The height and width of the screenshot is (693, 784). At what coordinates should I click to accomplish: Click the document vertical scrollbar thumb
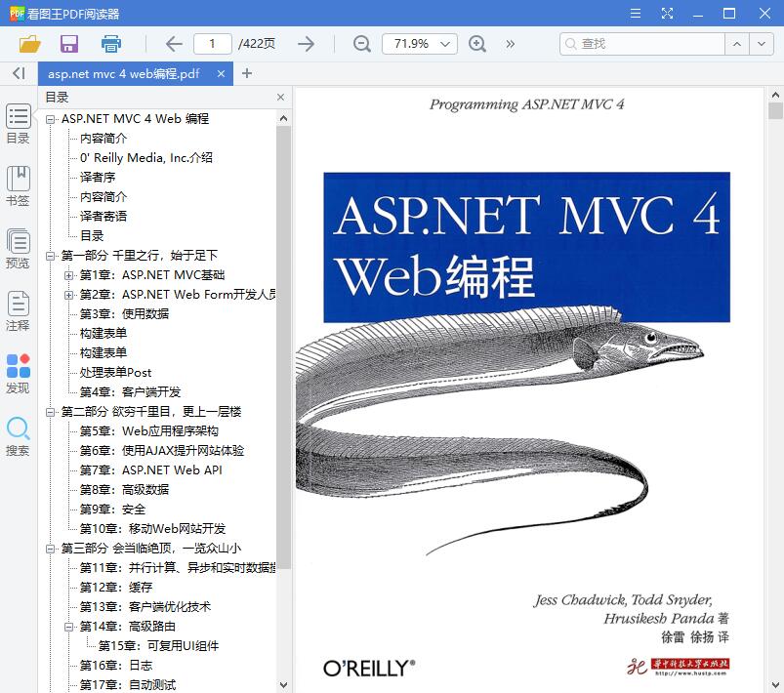click(775, 110)
